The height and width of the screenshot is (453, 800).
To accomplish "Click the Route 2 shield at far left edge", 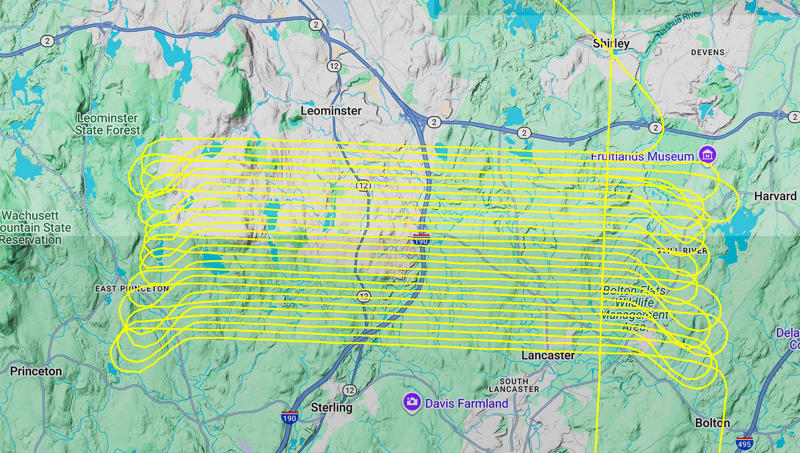I will [x=47, y=41].
